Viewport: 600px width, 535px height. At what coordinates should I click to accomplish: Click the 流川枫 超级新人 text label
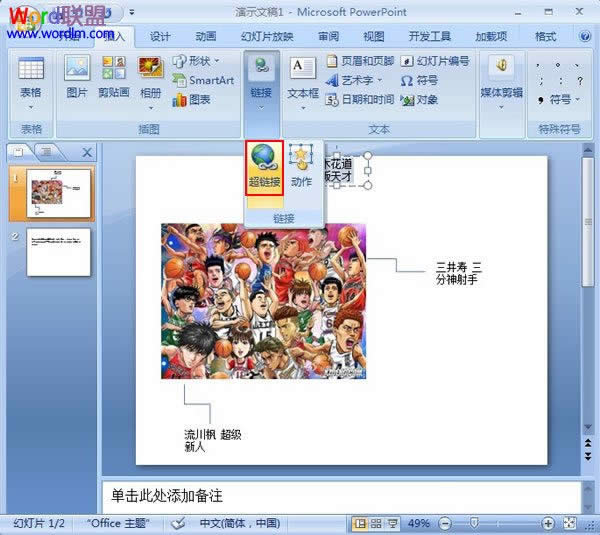[x=212, y=440]
